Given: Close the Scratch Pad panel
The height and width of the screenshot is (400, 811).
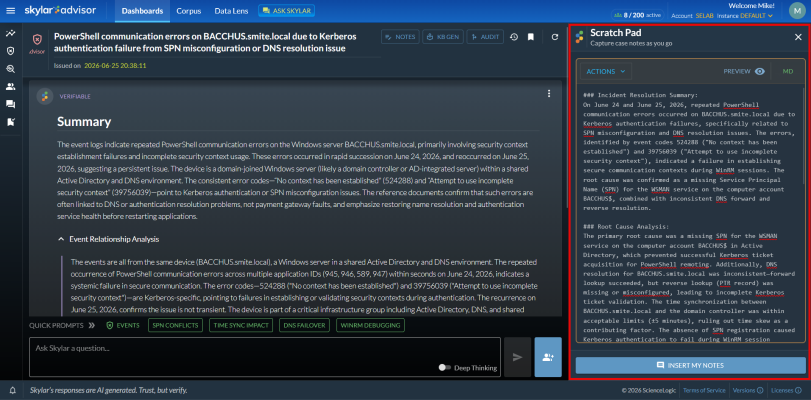Looking at the screenshot, I should (798, 37).
